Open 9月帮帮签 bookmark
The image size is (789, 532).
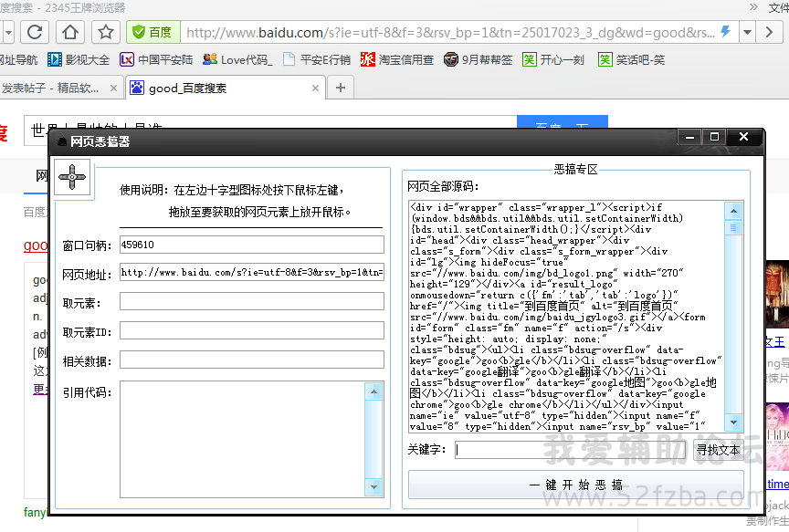[x=478, y=60]
